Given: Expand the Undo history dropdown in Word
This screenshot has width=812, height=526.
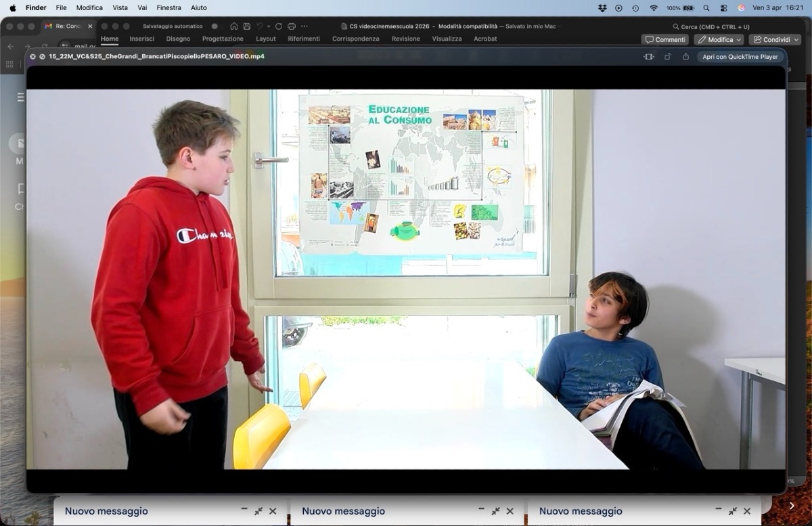Looking at the screenshot, I should coord(269,26).
